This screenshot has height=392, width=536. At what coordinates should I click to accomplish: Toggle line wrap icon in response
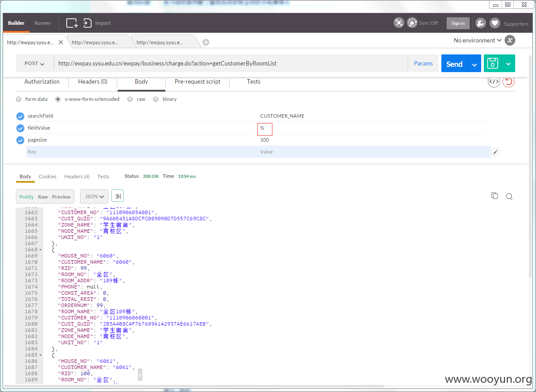coord(118,196)
